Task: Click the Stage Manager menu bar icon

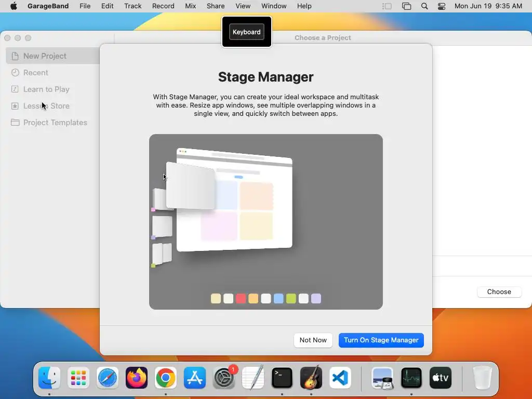Action: 387,6
